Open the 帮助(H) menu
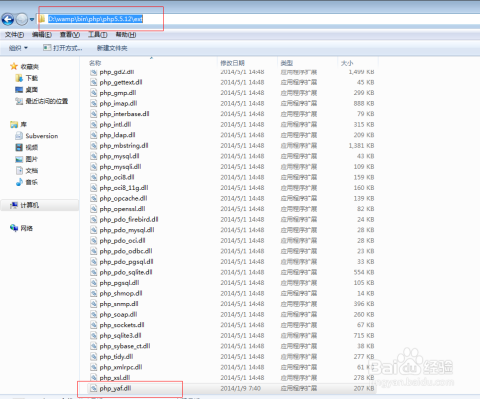480x399 pixels. 126,35
